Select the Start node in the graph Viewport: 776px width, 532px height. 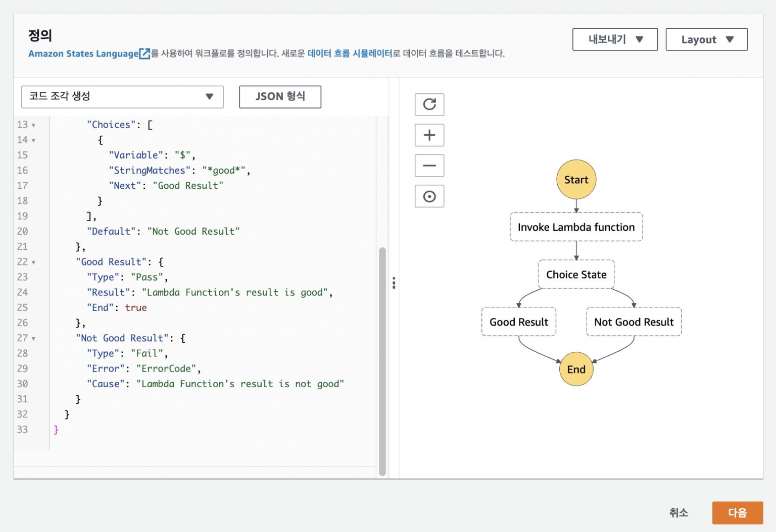tap(576, 180)
